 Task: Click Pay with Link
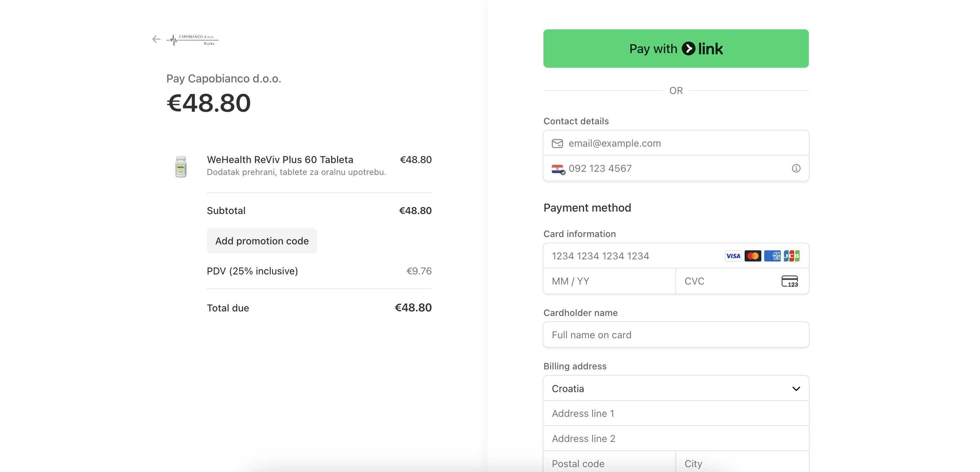pyautogui.click(x=676, y=49)
